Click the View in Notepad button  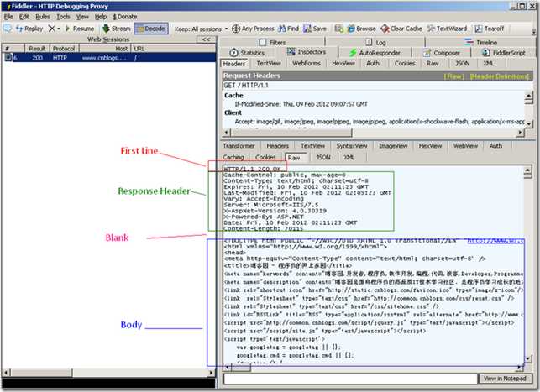[505, 379]
